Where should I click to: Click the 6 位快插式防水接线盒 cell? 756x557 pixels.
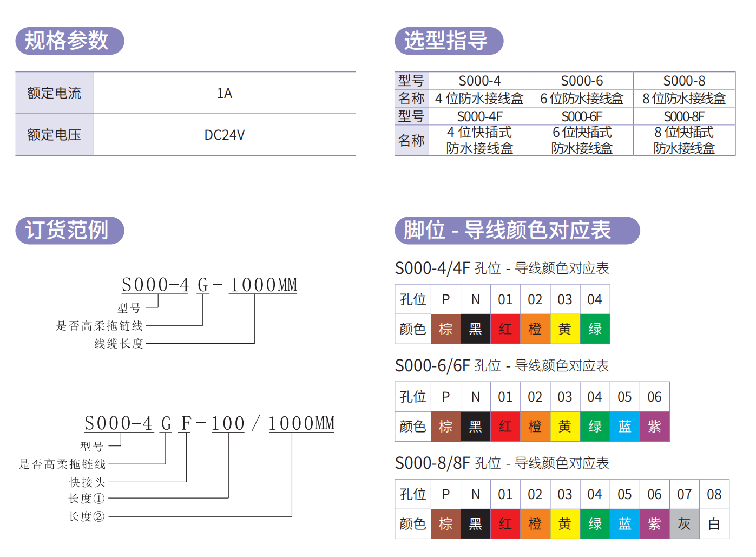pyautogui.click(x=582, y=140)
